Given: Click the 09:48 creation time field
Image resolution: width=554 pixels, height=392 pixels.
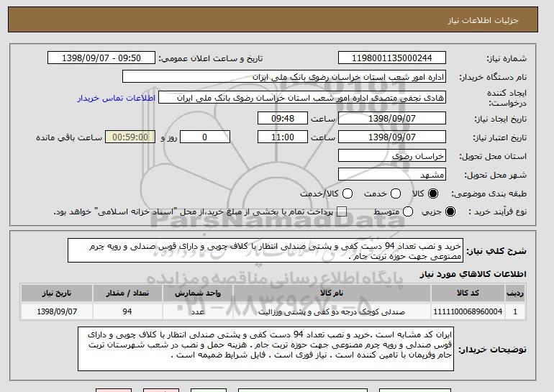Looking at the screenshot, I should [x=283, y=118].
